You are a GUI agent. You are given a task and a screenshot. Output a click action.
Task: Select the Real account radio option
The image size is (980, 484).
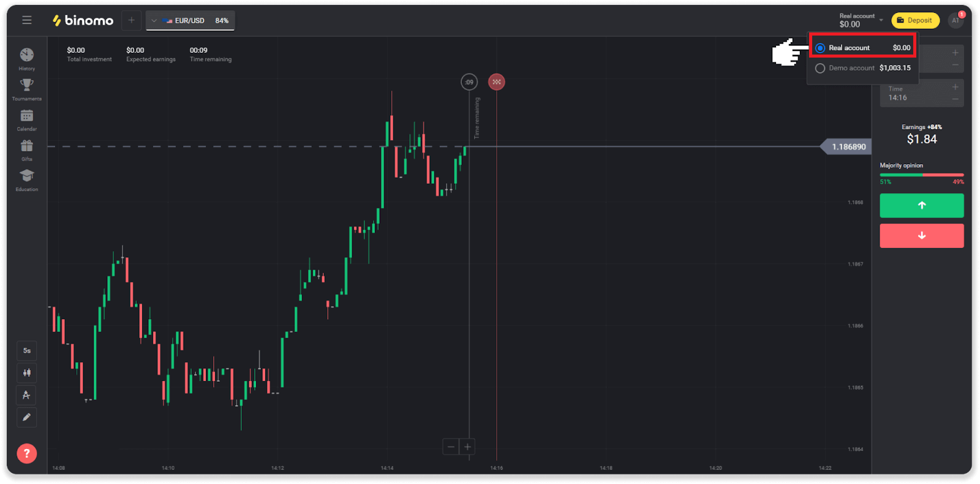point(820,48)
